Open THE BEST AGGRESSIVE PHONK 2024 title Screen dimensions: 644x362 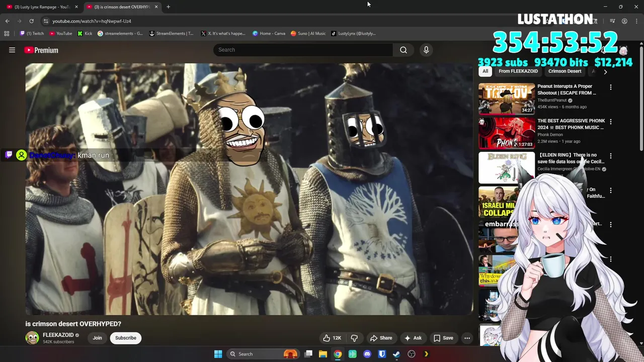(x=570, y=124)
